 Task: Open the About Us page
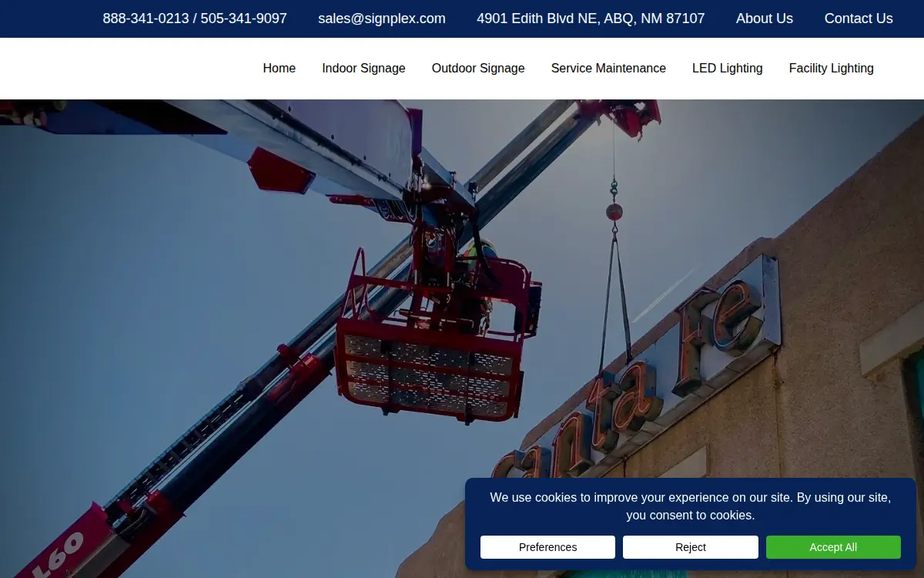tap(765, 18)
